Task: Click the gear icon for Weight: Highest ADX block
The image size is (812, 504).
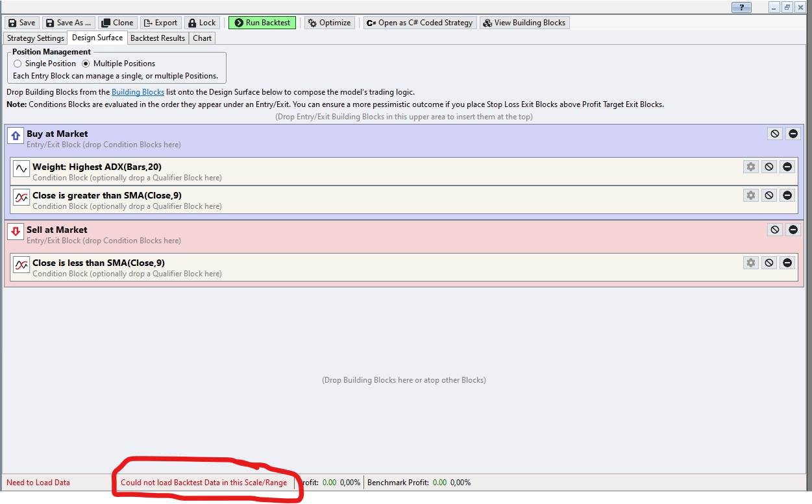Action: [x=751, y=167]
